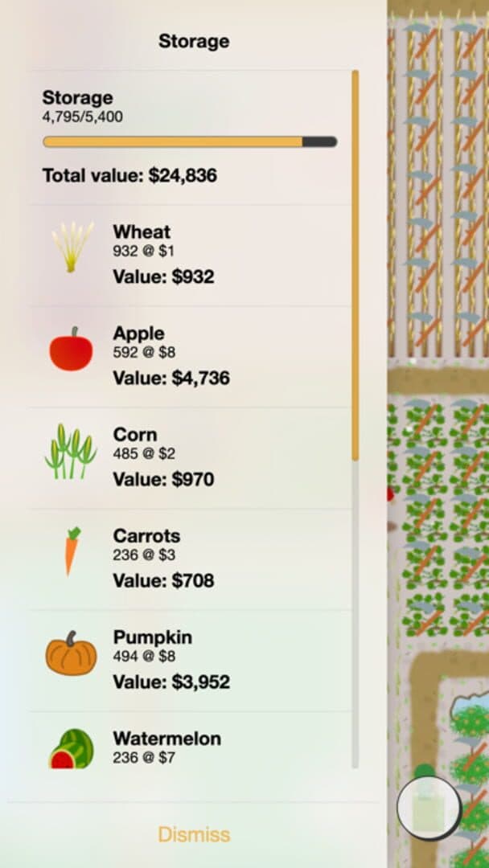Screen dimensions: 489x868
Task: Select the Corn stalks icon
Action: pyautogui.click(x=71, y=451)
